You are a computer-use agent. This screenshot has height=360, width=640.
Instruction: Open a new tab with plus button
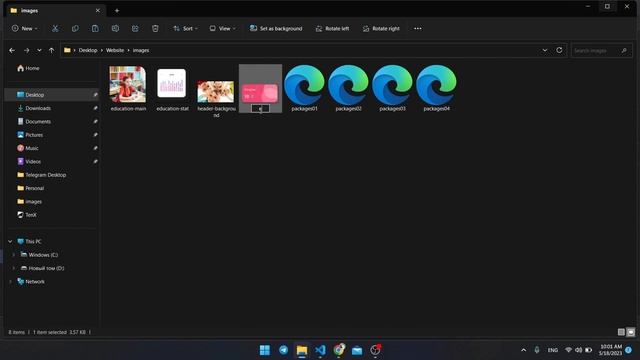click(117, 11)
